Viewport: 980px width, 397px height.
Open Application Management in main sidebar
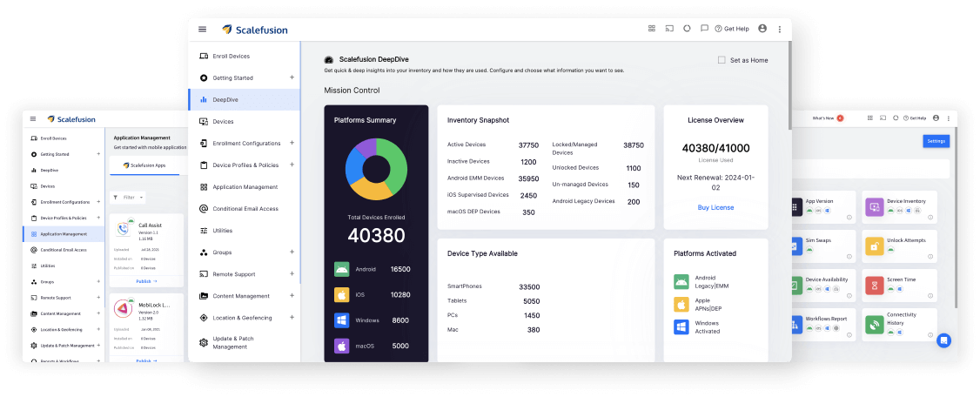coord(245,187)
